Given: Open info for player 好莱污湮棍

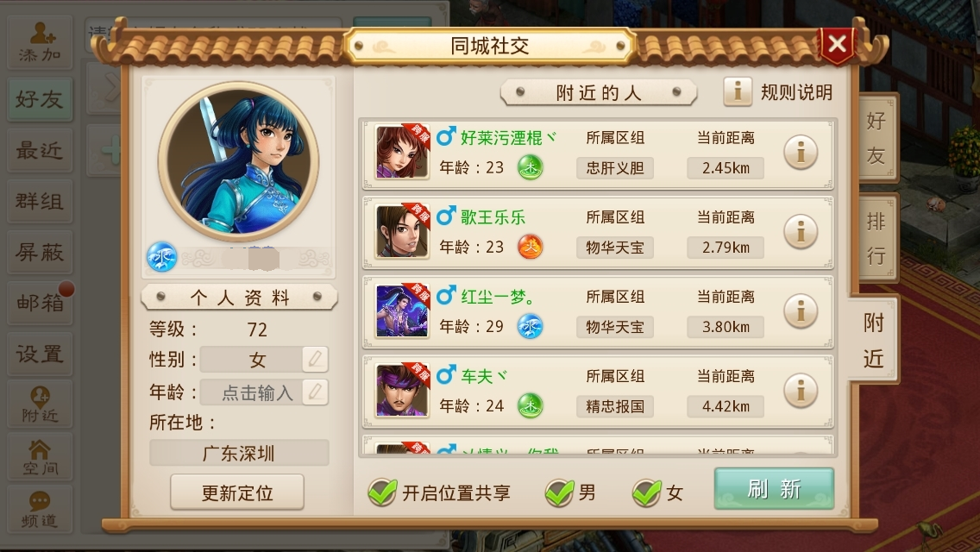Looking at the screenshot, I should coord(801,153).
